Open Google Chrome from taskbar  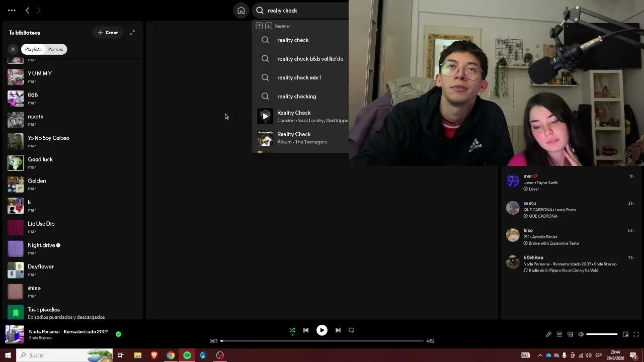pos(171,355)
